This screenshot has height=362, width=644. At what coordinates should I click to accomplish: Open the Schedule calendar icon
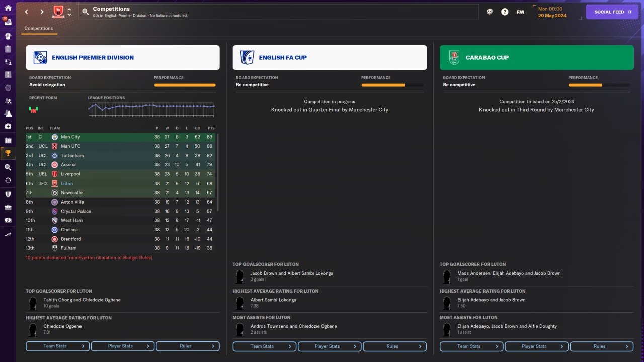click(8, 140)
